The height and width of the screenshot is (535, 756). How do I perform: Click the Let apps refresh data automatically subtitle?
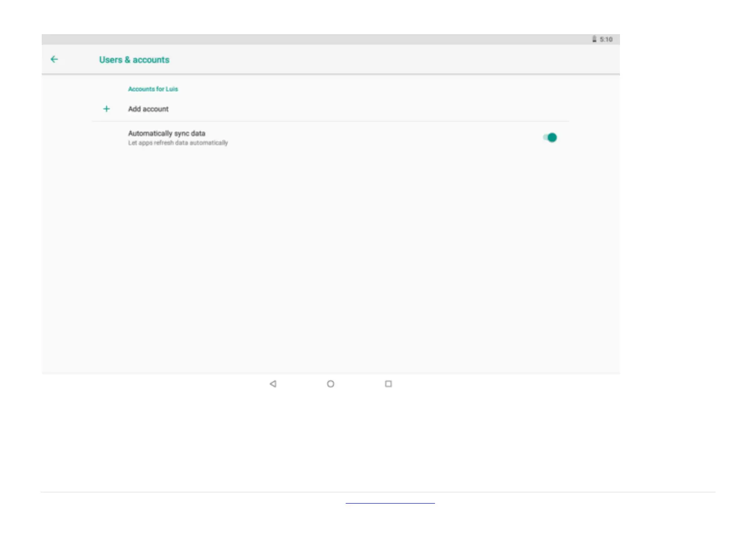click(178, 143)
